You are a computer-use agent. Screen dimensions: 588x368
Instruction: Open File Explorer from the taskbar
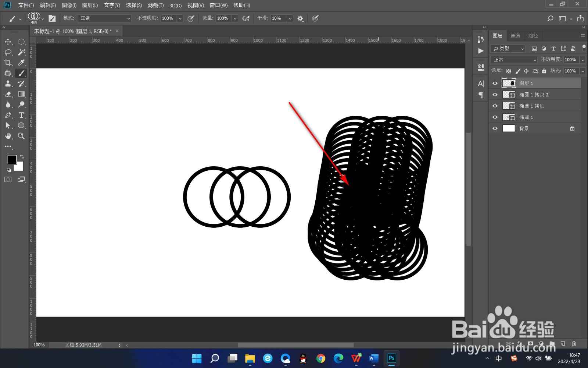point(250,358)
